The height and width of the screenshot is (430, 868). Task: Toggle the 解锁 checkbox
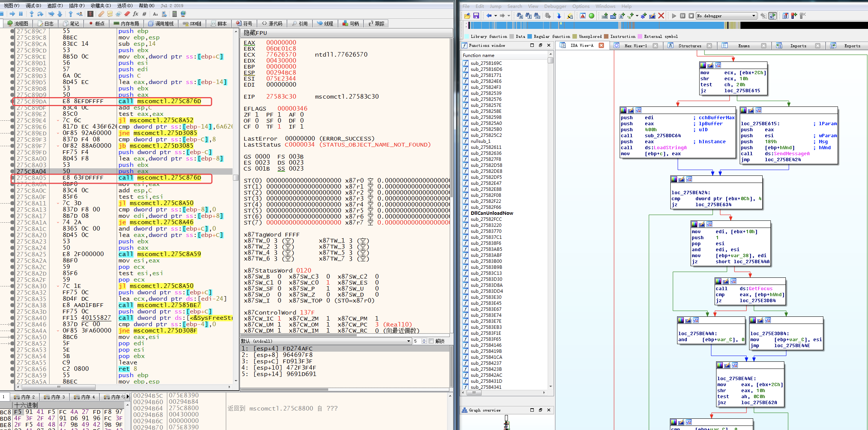431,341
